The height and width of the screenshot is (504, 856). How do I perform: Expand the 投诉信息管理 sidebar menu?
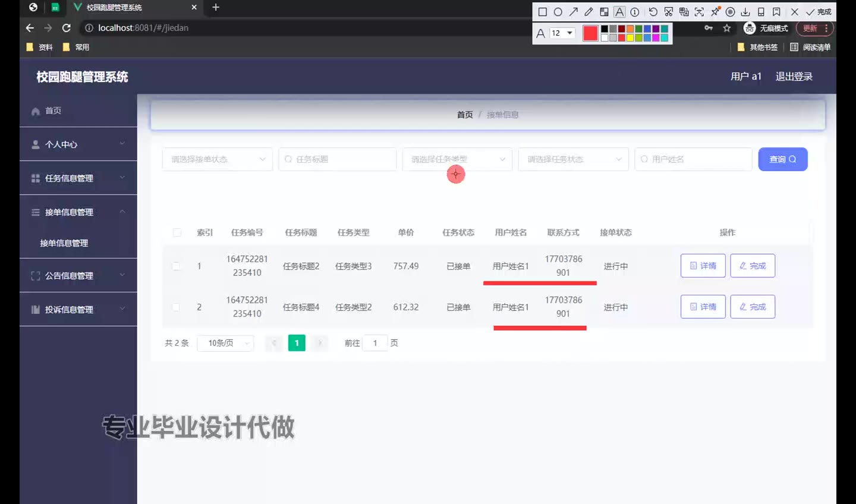pyautogui.click(x=78, y=310)
